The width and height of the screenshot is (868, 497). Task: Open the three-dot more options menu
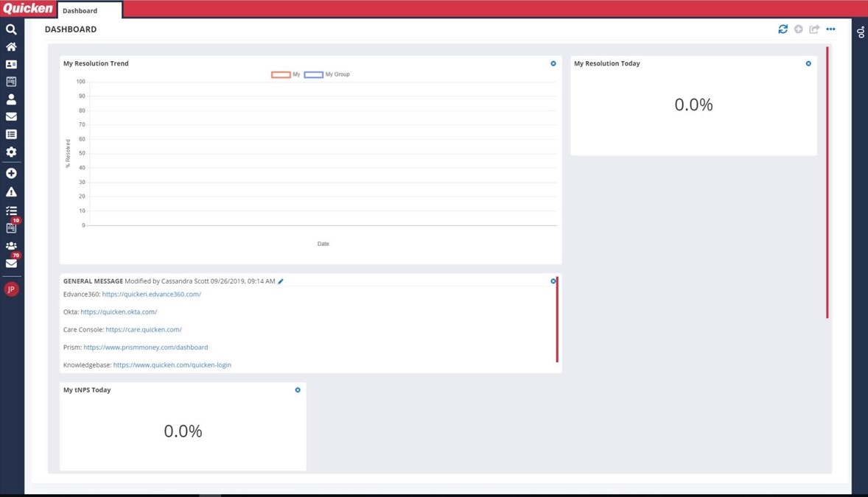[x=830, y=29]
